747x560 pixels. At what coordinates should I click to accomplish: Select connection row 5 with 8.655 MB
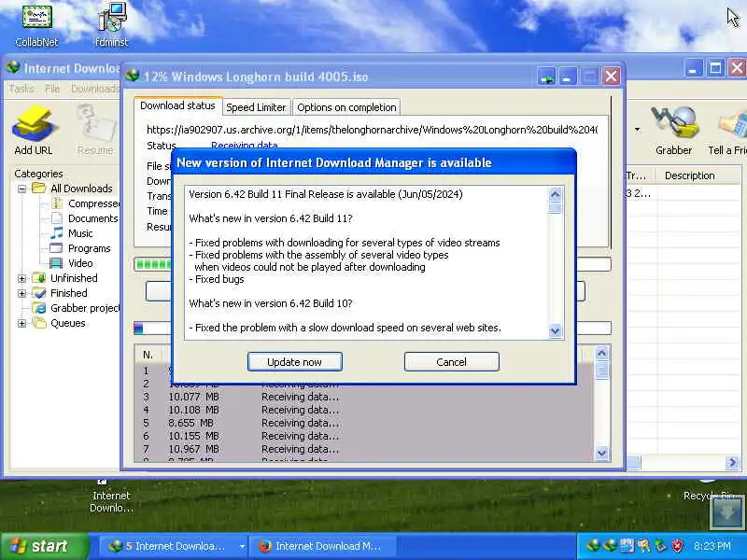click(x=364, y=423)
